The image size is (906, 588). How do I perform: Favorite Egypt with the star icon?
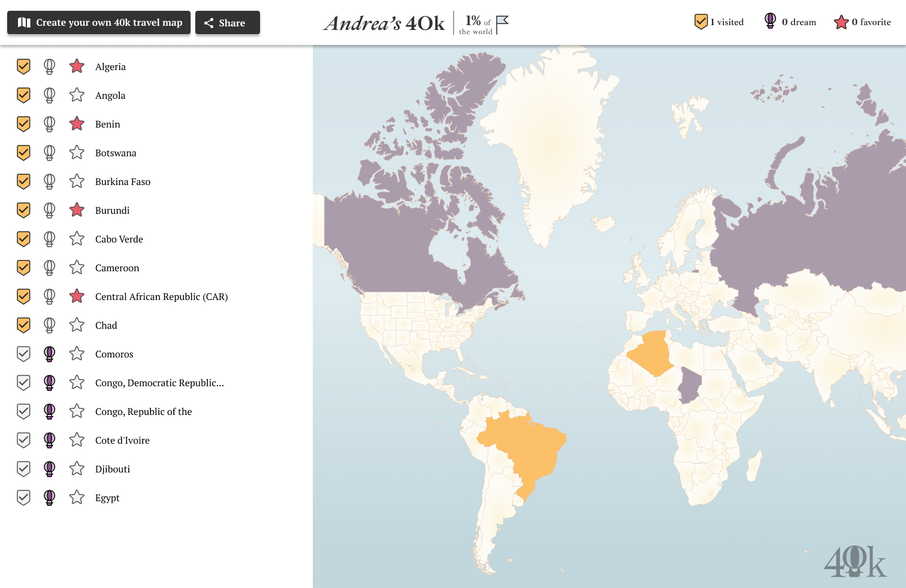tap(77, 497)
